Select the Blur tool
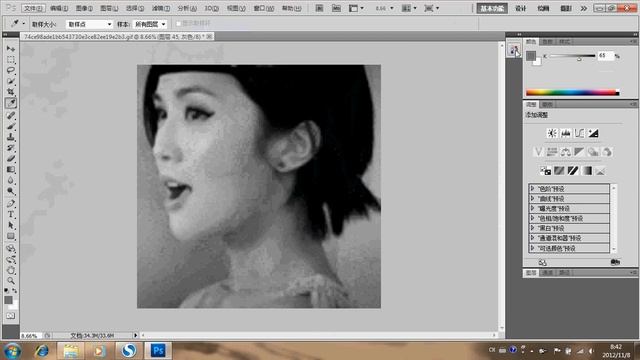Viewport: 640px width, 360px height. [11, 180]
